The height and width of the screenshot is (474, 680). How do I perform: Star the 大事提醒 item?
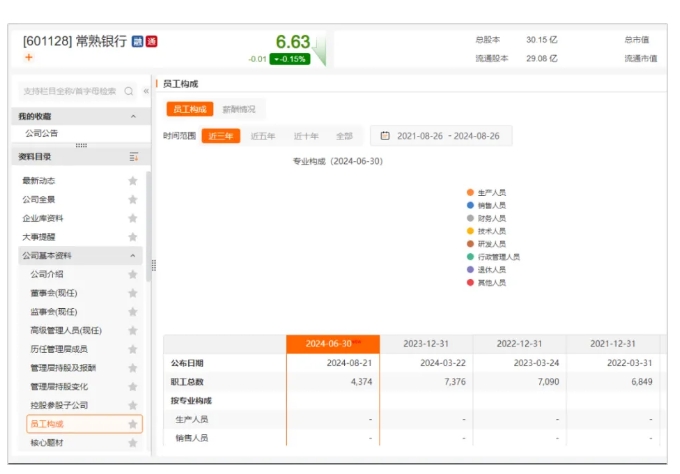(x=133, y=237)
